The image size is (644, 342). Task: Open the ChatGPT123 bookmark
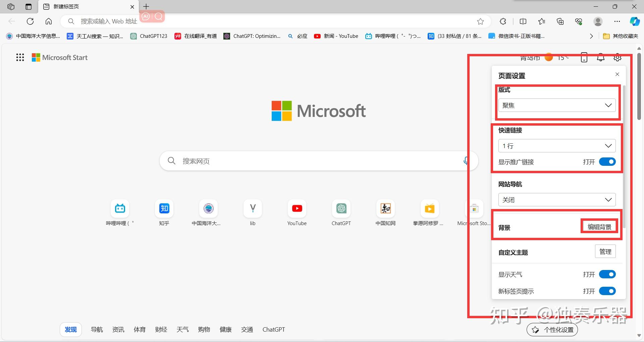tap(149, 36)
